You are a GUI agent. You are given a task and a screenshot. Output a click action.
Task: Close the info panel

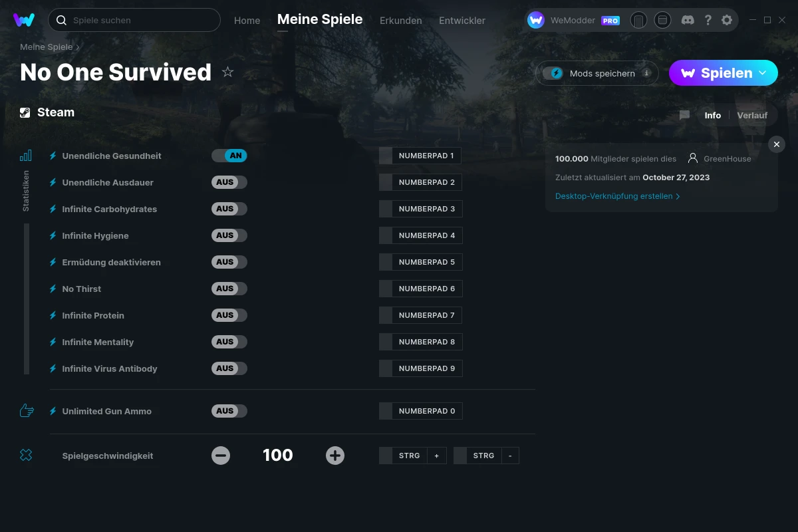point(777,144)
